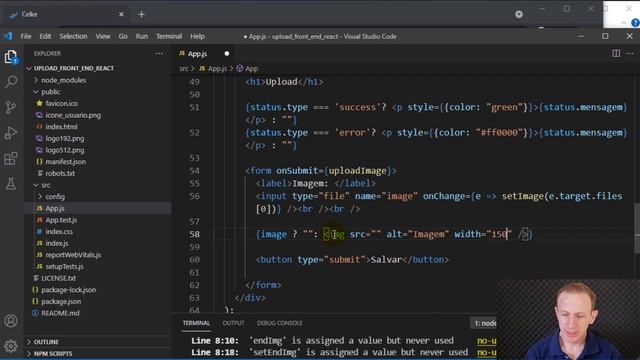
Task: Click 'no-u' lint rule link for Line 8:10
Action: (487, 340)
